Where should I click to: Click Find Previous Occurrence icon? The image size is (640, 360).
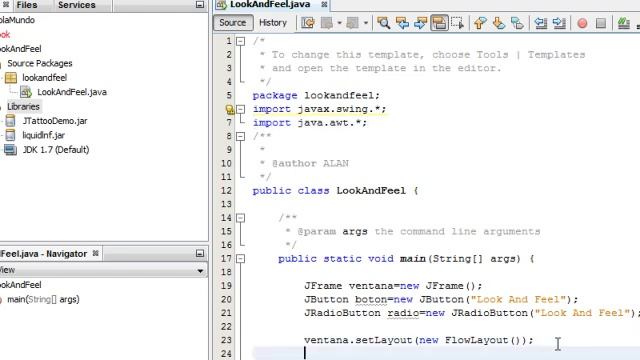(402, 23)
